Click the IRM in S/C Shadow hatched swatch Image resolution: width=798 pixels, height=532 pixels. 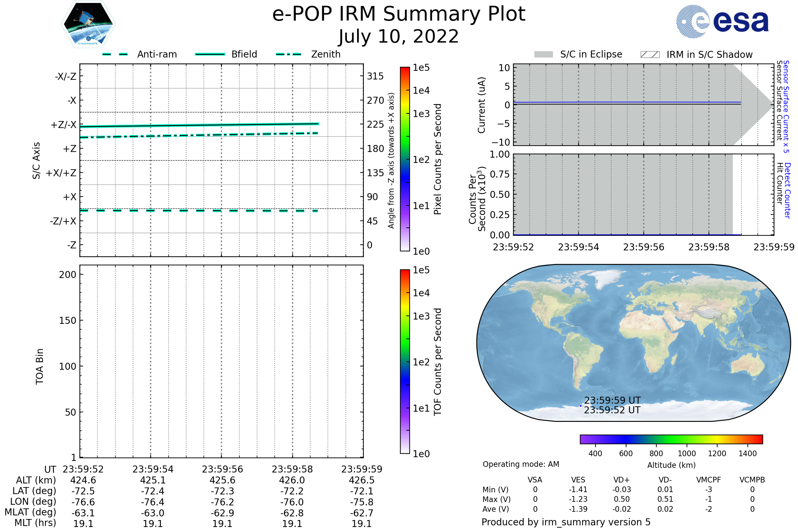tap(650, 55)
